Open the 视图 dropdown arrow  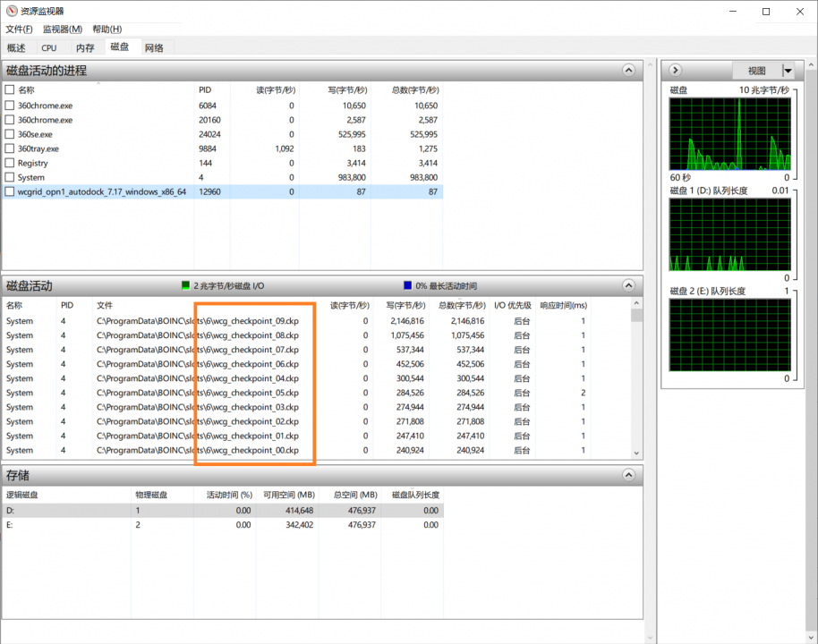pos(788,71)
